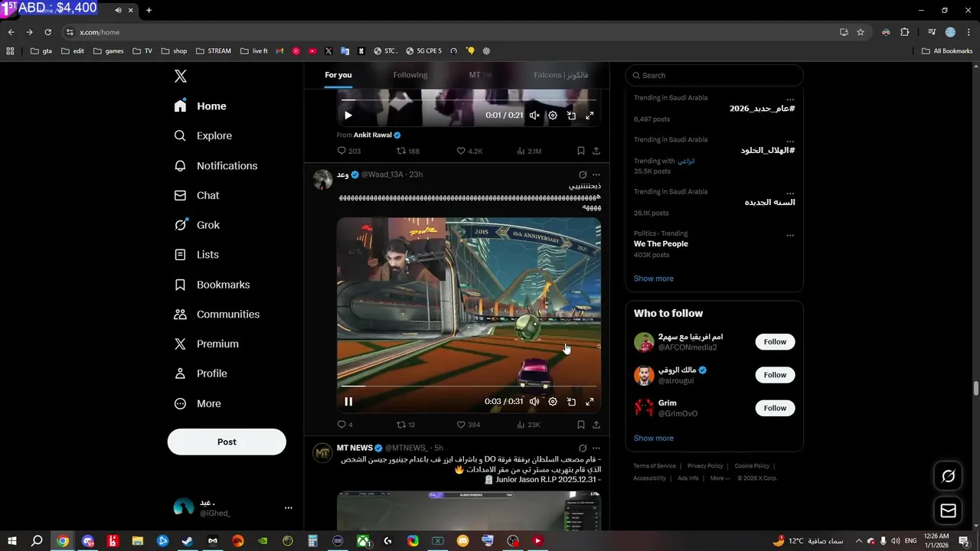Reply to the post with 4 replies
This screenshot has height=551, width=980.
coord(345,425)
